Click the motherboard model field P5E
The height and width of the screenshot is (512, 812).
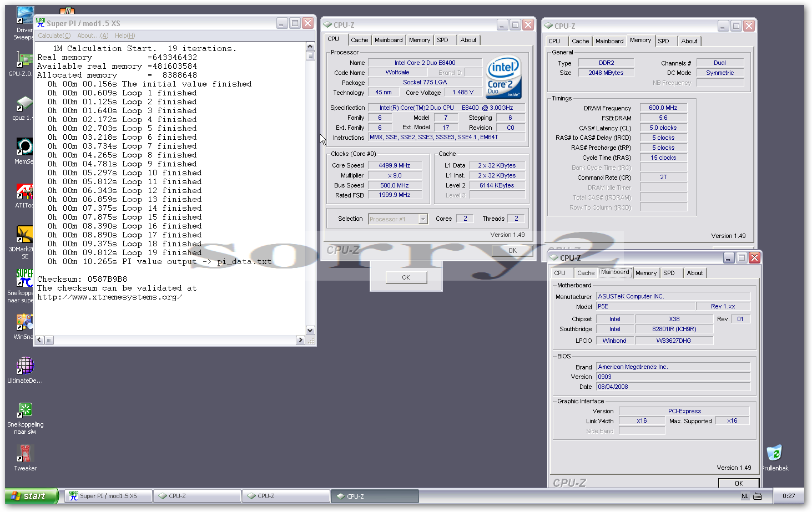click(x=645, y=306)
